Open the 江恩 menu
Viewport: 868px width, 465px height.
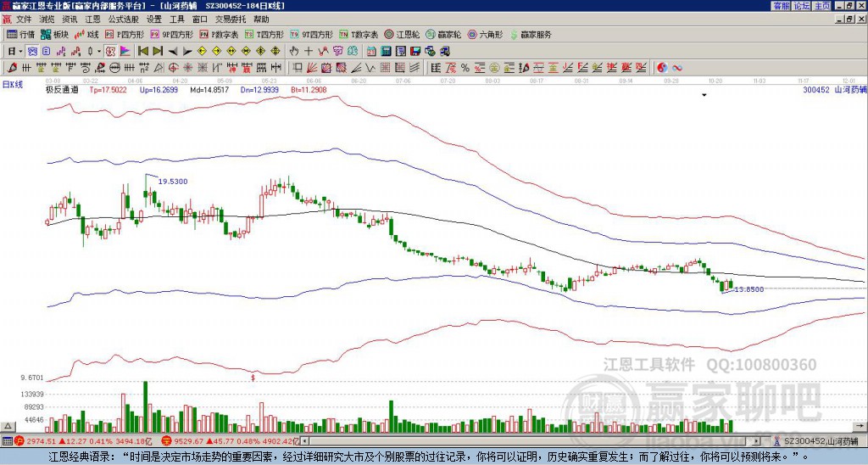click(92, 20)
